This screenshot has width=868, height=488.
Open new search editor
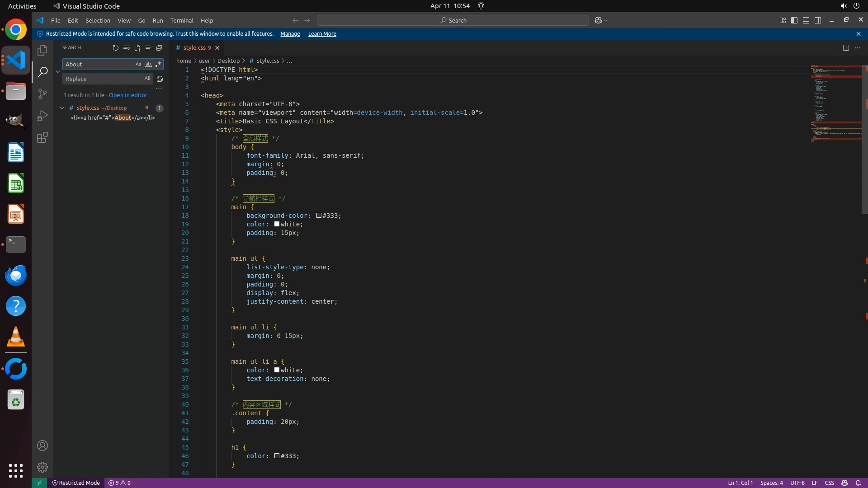pyautogui.click(x=137, y=48)
